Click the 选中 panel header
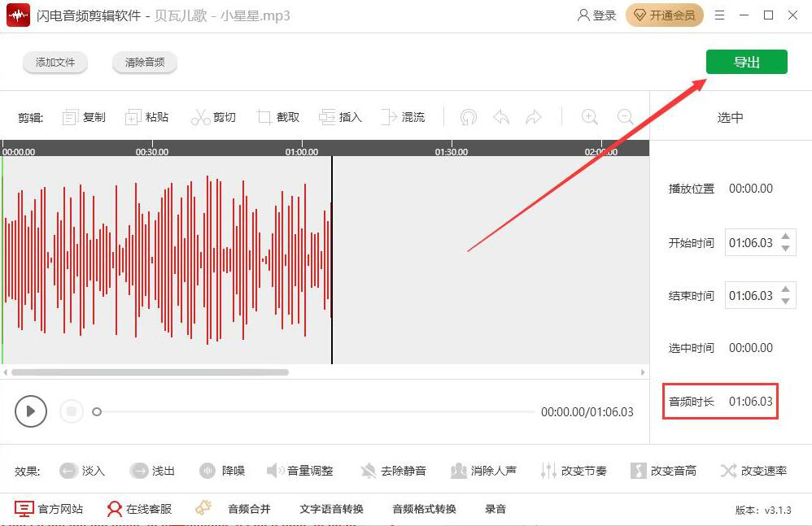The width and height of the screenshot is (812, 526). point(730,117)
